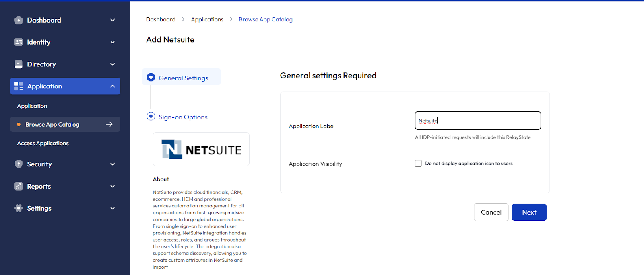Expand the Dashboard menu chevron
Image resolution: width=644 pixels, height=275 pixels.
point(113,20)
